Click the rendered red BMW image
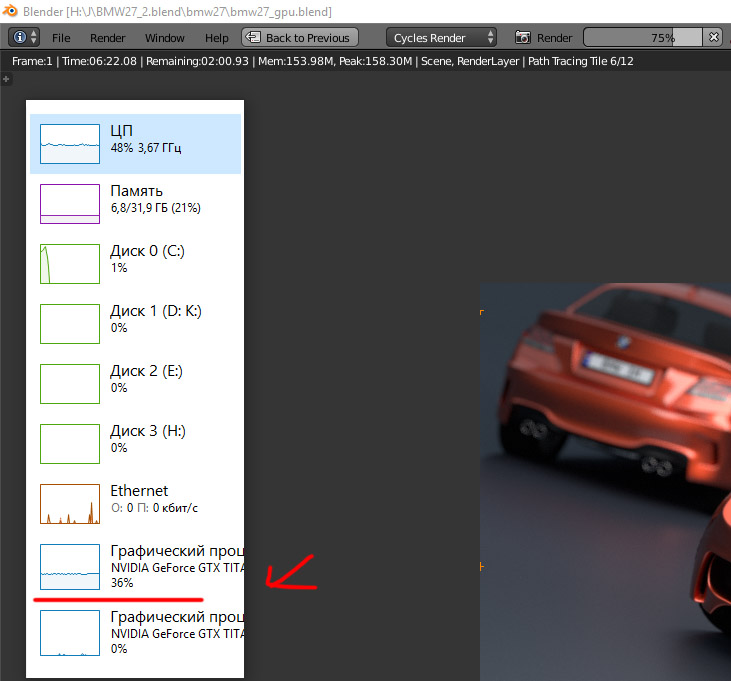731x681 pixels. click(606, 482)
